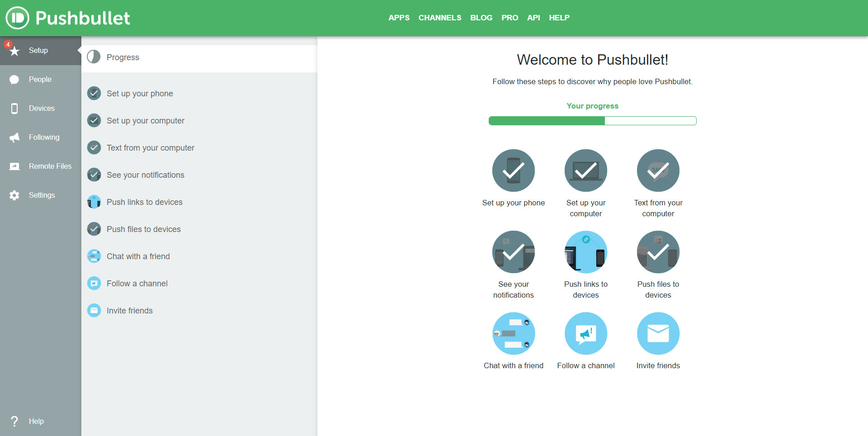Click the Remote Files icon

pos(14,166)
